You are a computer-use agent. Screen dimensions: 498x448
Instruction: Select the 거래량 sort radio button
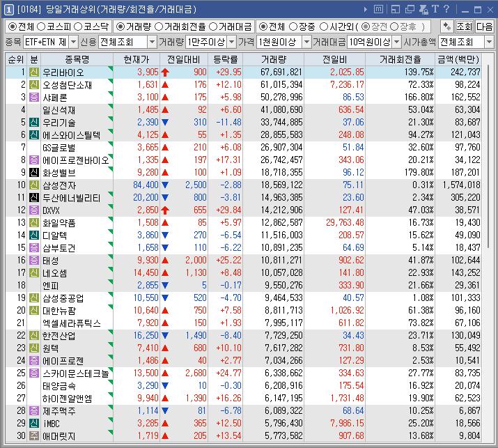pos(120,27)
